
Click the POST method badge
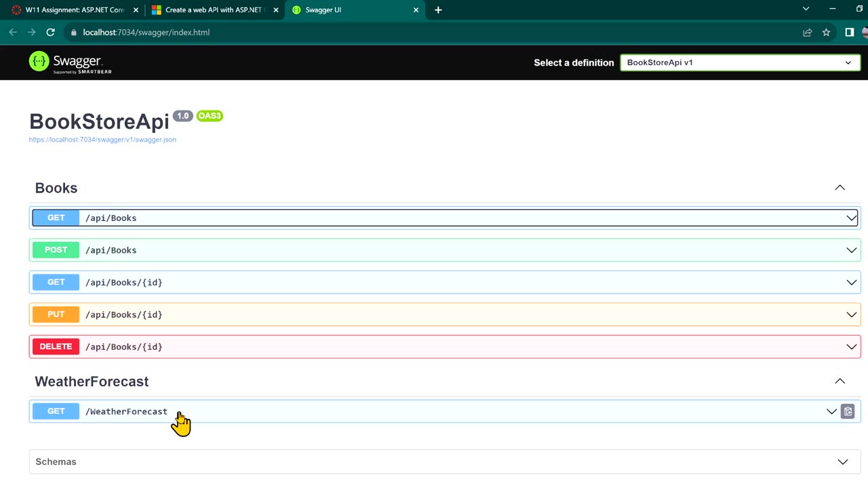click(x=56, y=250)
